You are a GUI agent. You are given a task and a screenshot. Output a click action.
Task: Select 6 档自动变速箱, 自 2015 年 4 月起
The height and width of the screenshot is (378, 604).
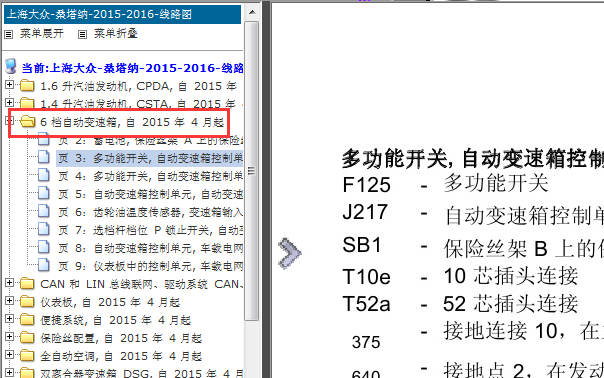[x=132, y=123]
